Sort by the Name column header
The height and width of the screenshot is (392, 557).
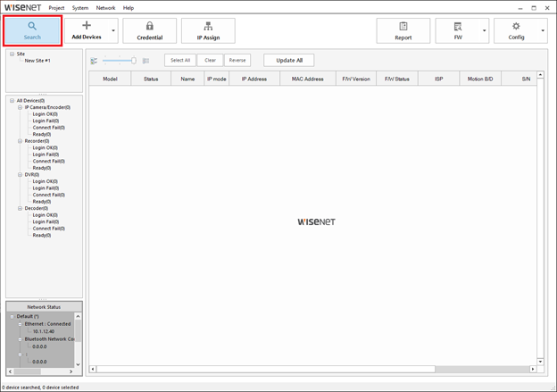pos(187,79)
